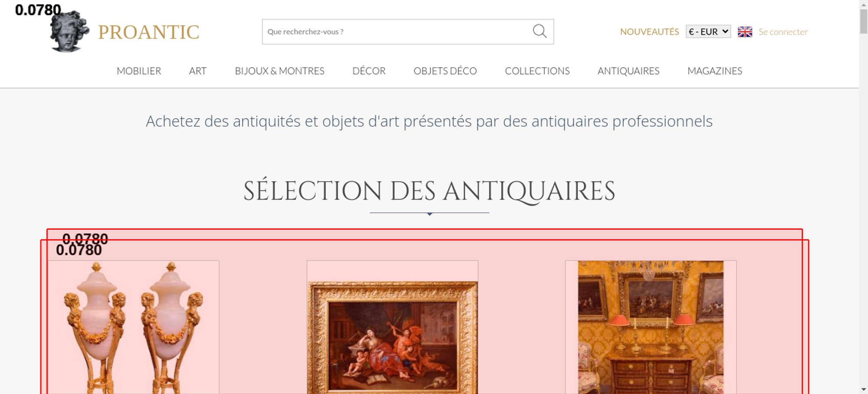Screen dimensions: 868x394
Task: Open the alabaster urns pair thumbnail
Action: (134, 327)
